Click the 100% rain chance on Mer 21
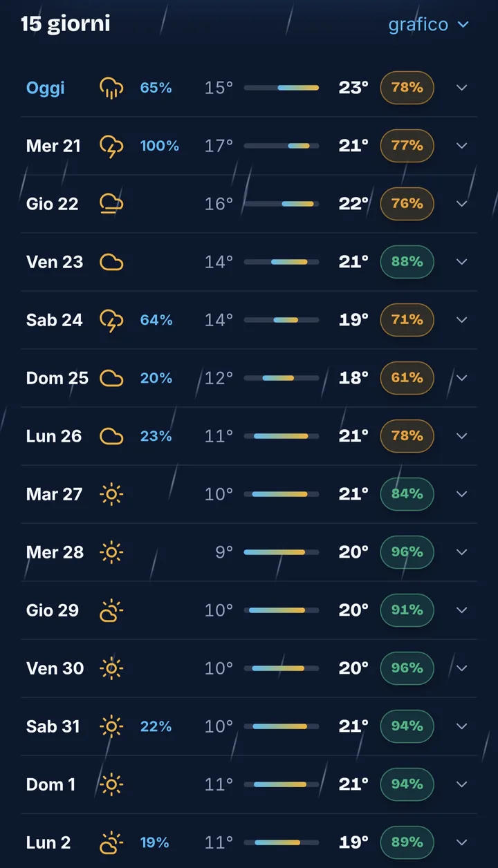This screenshot has height=868, width=498. pos(160,146)
